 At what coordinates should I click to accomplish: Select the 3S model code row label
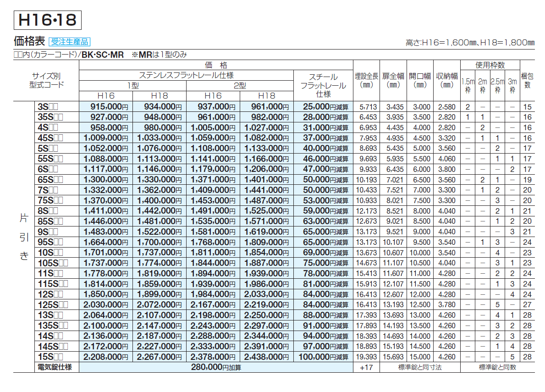[47, 107]
